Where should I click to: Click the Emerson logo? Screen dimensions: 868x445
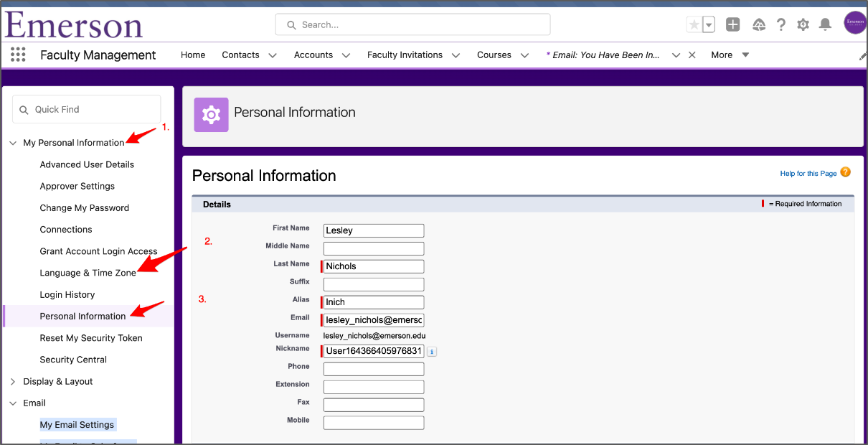(x=74, y=24)
